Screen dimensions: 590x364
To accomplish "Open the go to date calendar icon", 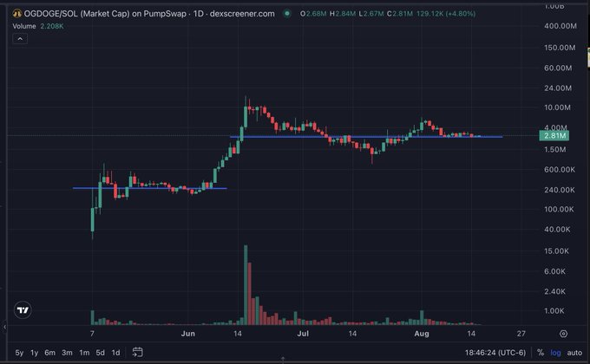I will pos(138,353).
